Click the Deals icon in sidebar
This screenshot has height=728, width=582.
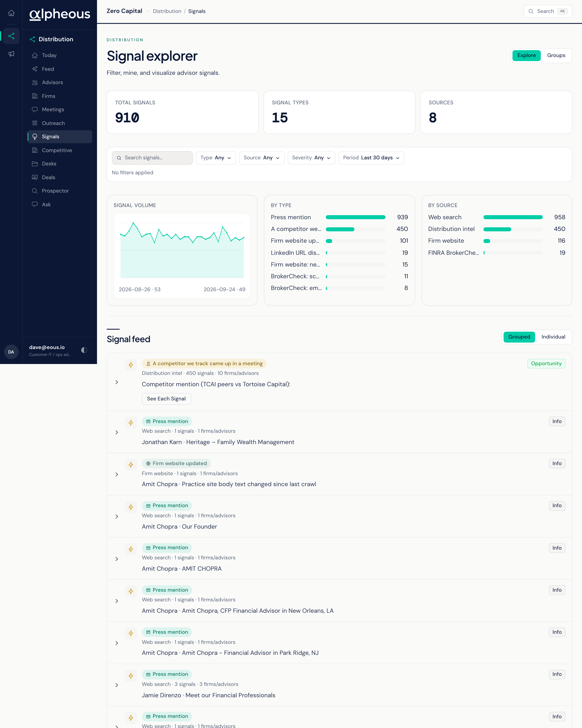[35, 177]
